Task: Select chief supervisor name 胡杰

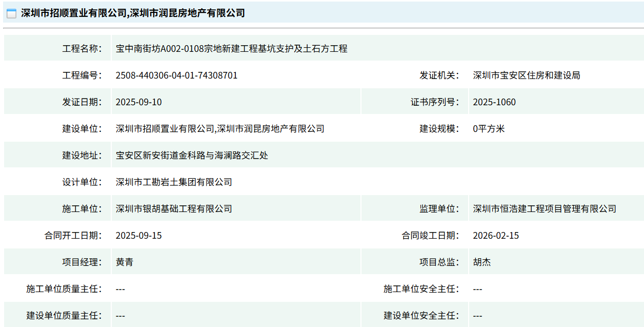Action: 482,262
